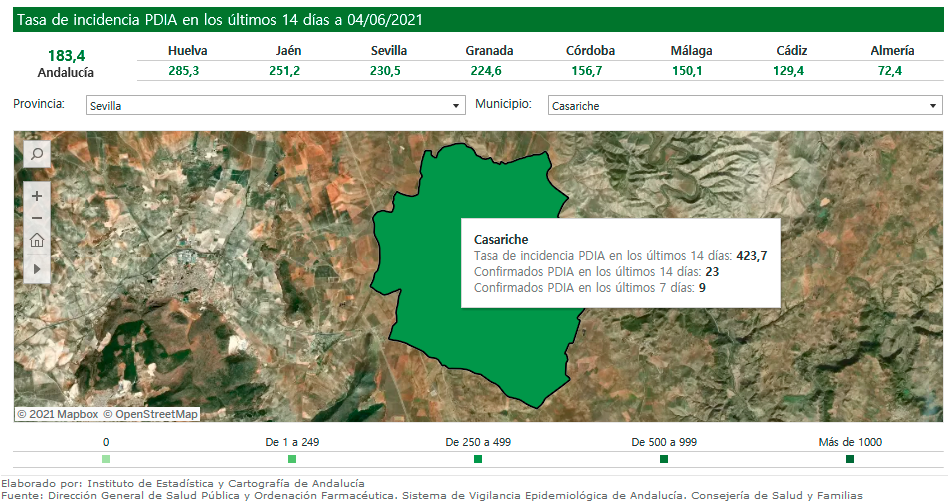Click the Andalucía total 183,4
Viewport: 948px width, 504px height.
66,55
